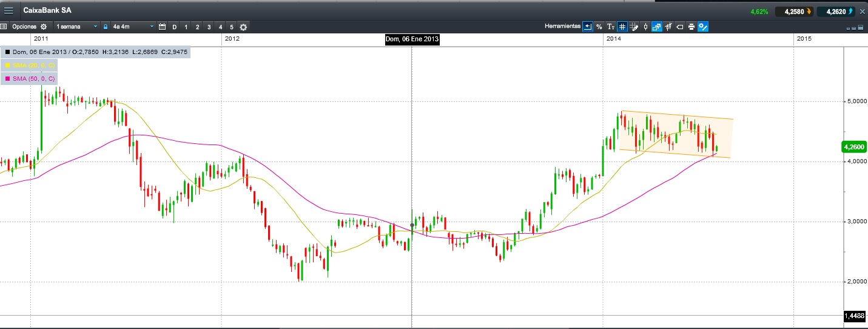Toggle the grid lines tool
Image resolution: width=868 pixels, height=329 pixels.
click(x=622, y=27)
